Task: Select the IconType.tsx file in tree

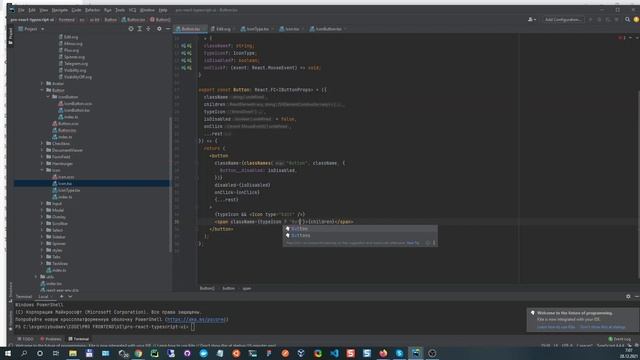Action: 66,190
